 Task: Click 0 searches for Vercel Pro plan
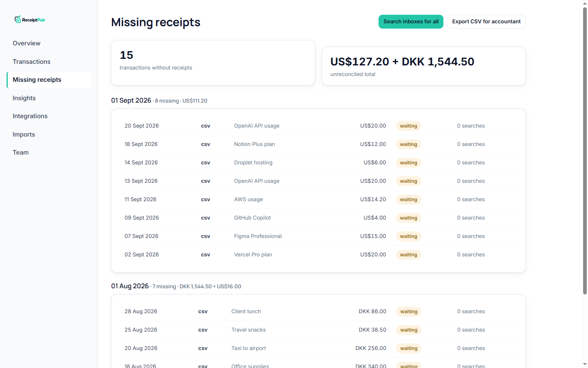471,255
